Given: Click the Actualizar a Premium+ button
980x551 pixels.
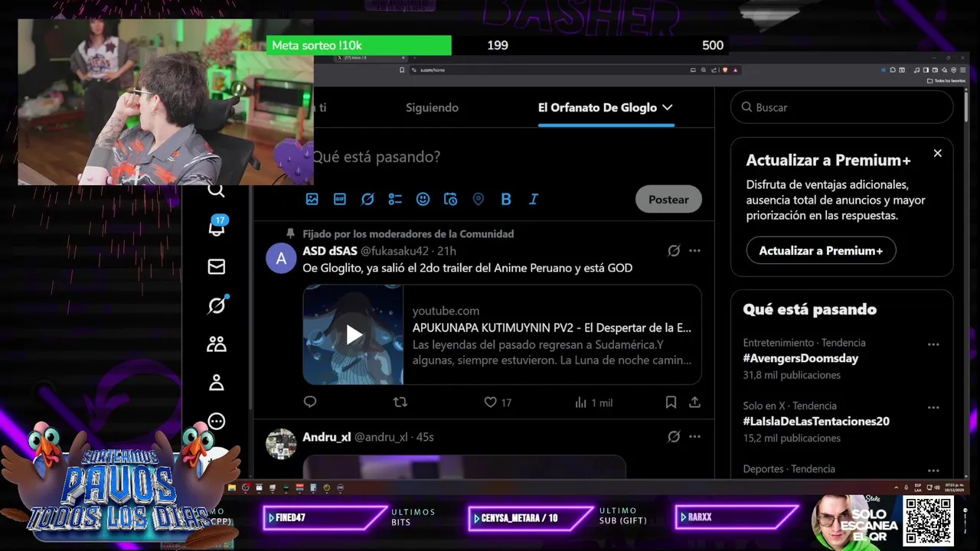Looking at the screenshot, I should [x=821, y=250].
